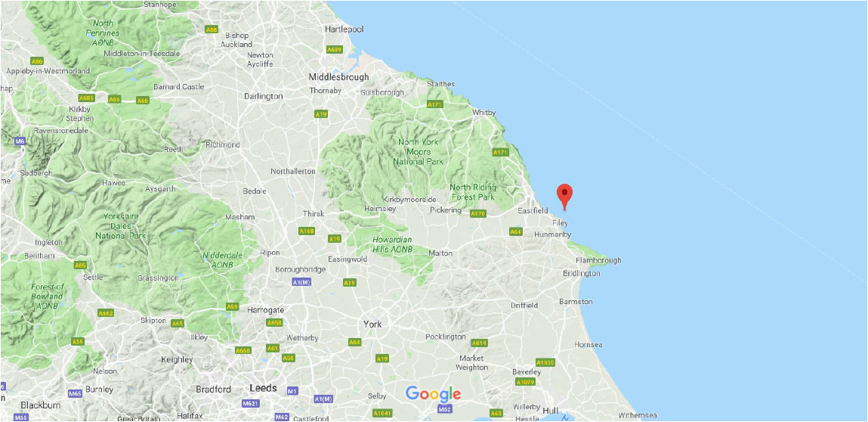Click the Bridlington town label
This screenshot has height=422, width=868.
[x=581, y=274]
